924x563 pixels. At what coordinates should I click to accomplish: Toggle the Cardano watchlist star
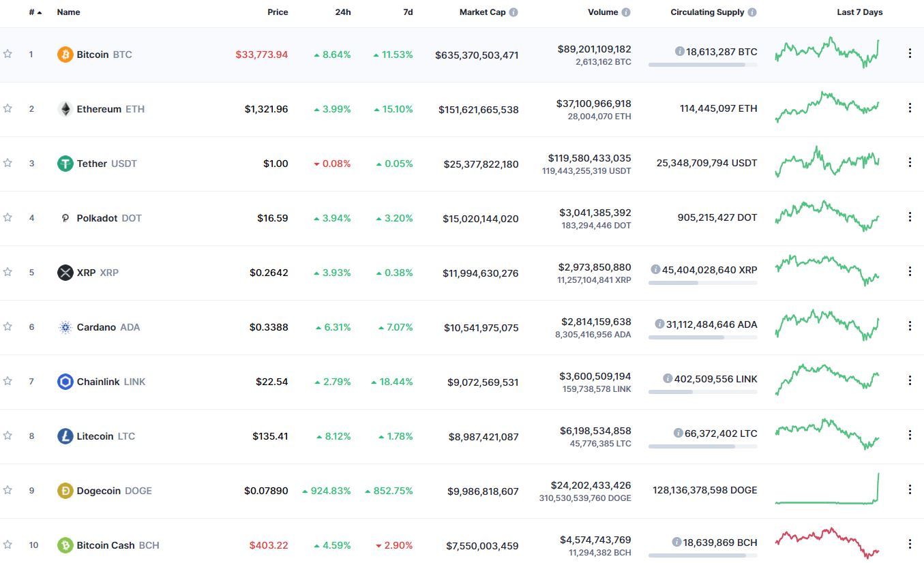coord(8,326)
